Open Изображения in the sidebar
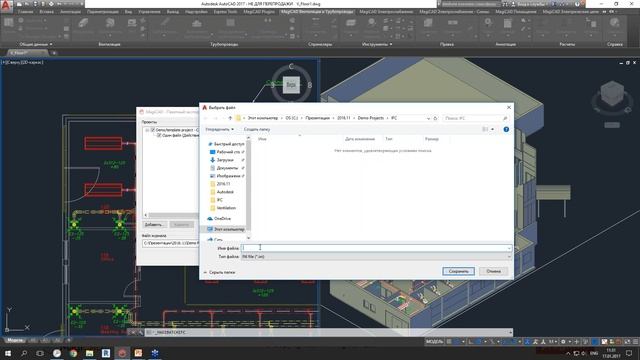The height and width of the screenshot is (360, 640). pos(227,176)
